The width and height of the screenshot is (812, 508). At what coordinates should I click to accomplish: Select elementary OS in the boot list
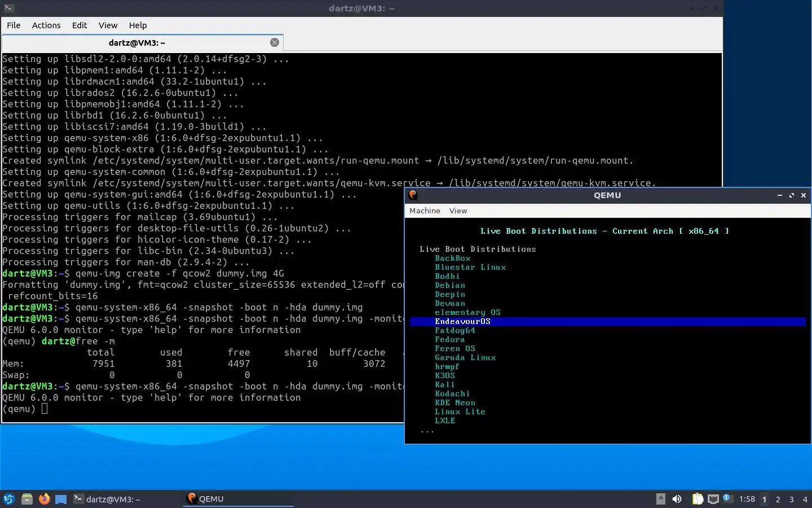coord(467,313)
